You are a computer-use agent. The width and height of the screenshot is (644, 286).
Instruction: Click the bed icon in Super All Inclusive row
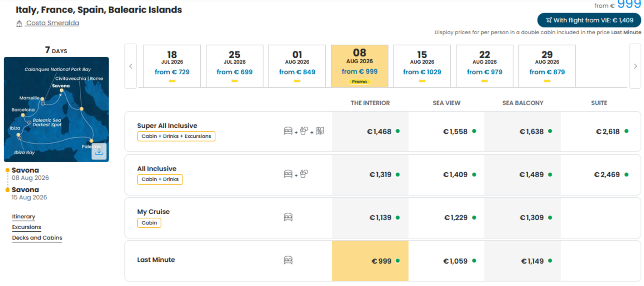coord(288,131)
